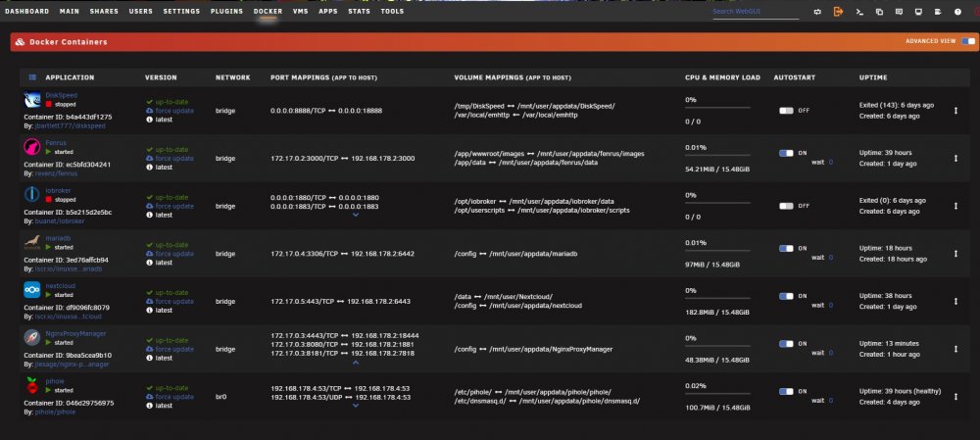Viewport: 980px width, 440px height.
Task: Click the nextcloud container icon
Action: (x=32, y=290)
